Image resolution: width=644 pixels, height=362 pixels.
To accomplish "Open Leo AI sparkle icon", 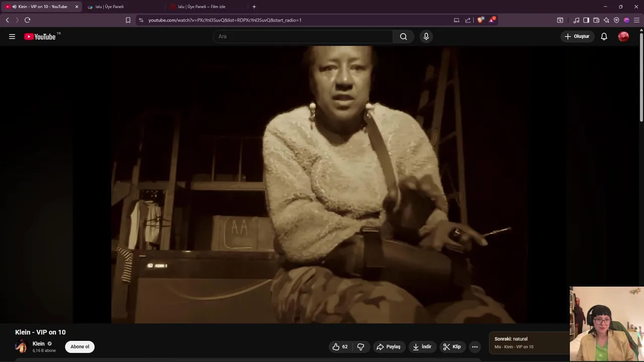I will pos(606,20).
